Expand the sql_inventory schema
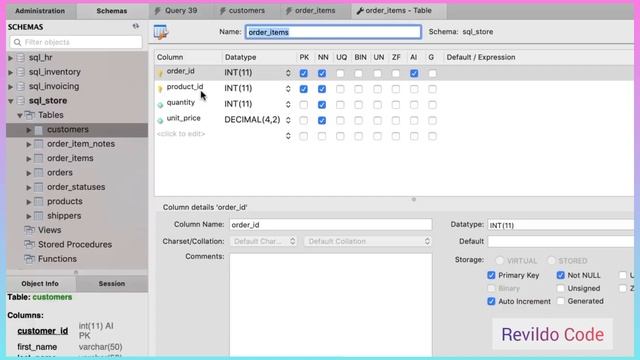The image size is (640, 360). click(x=11, y=72)
